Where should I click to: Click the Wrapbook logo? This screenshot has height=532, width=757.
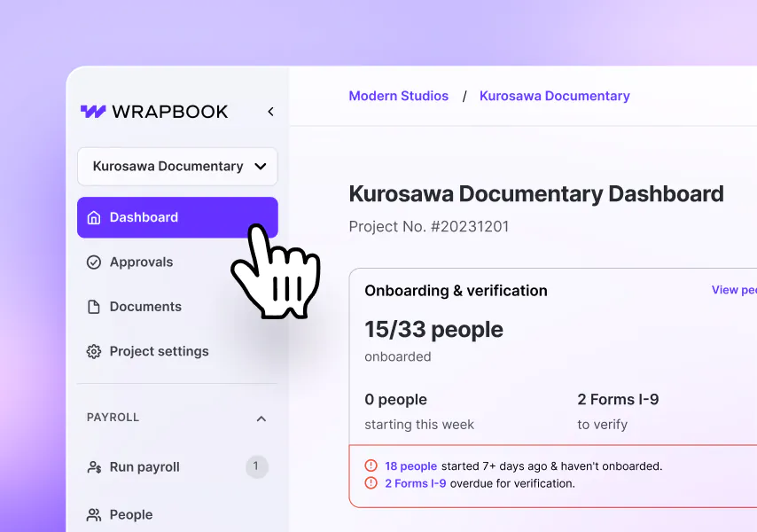tap(154, 112)
